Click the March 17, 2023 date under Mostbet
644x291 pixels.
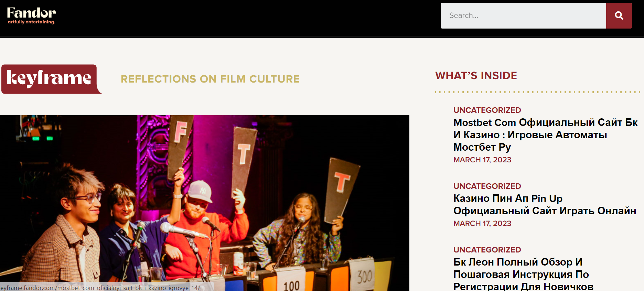tap(482, 160)
